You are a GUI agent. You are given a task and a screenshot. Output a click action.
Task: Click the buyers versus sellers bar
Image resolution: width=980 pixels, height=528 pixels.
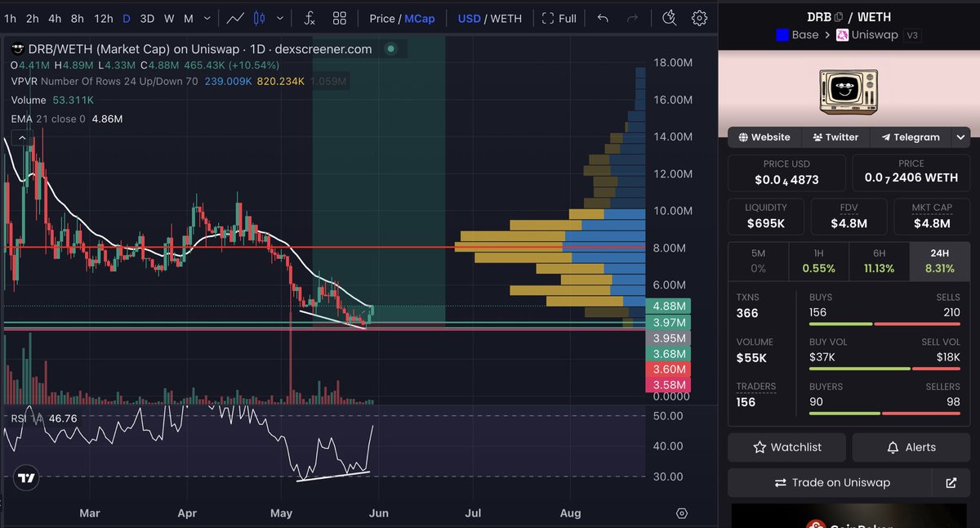pos(884,413)
